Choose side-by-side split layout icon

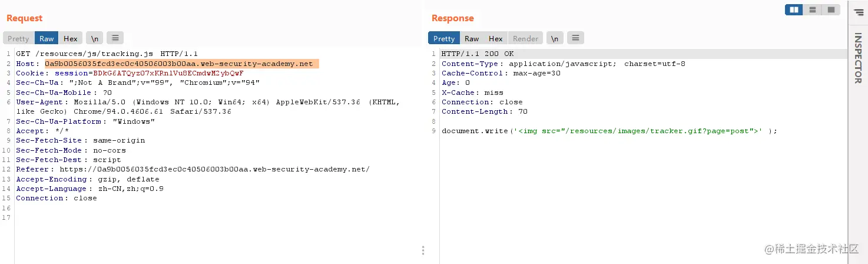(x=794, y=9)
